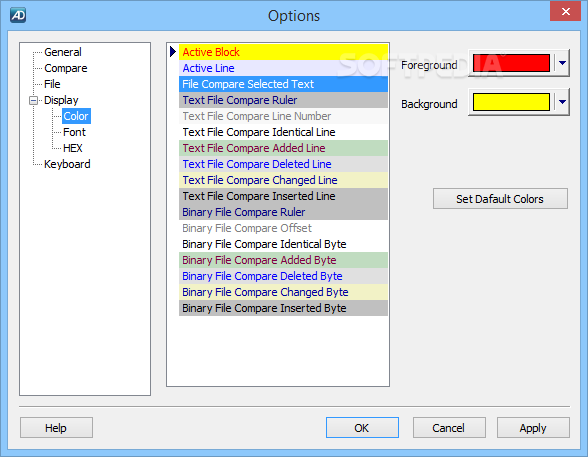Open the HEX settings tree item
588x457 pixels.
click(73, 148)
